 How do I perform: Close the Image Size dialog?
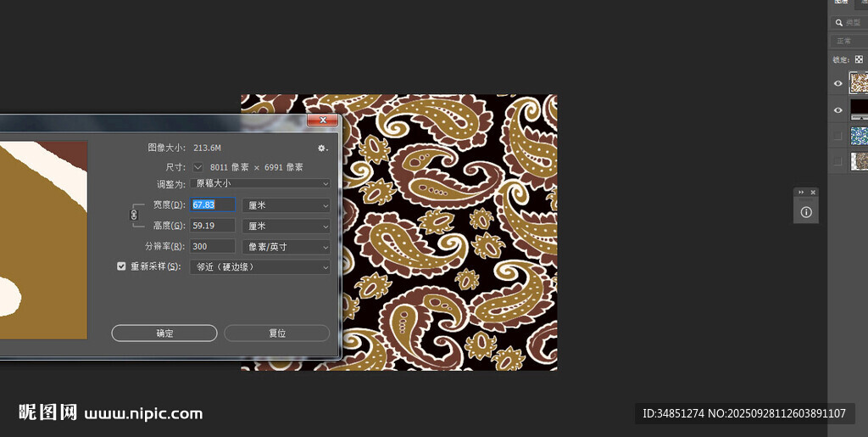[x=322, y=120]
